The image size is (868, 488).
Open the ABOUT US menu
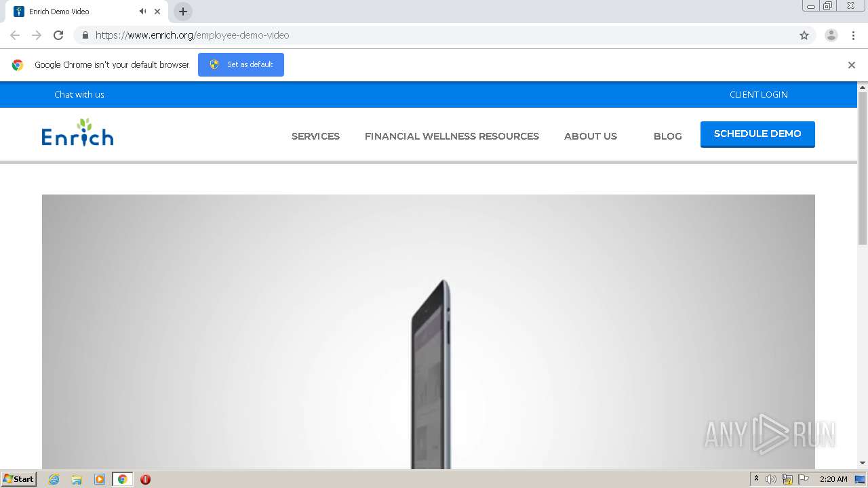coord(591,136)
